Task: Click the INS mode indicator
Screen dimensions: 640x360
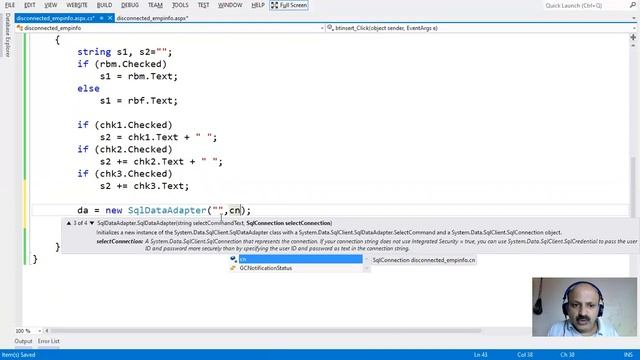Action: pos(628,355)
